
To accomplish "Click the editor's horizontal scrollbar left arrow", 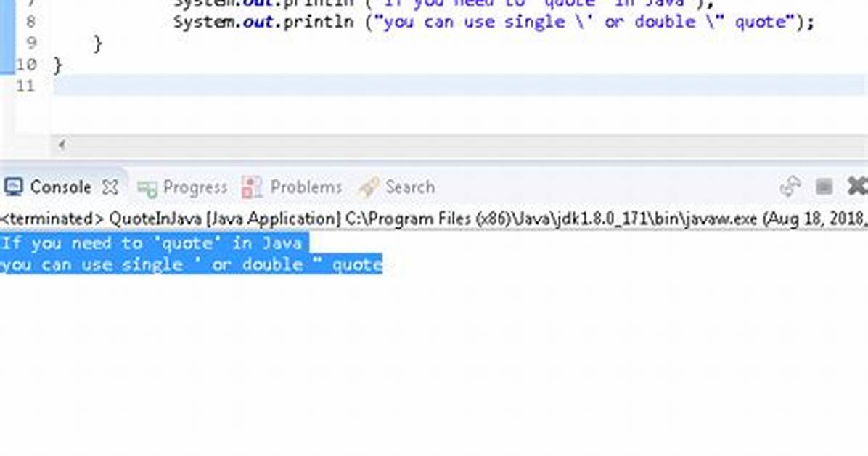I will [x=62, y=144].
